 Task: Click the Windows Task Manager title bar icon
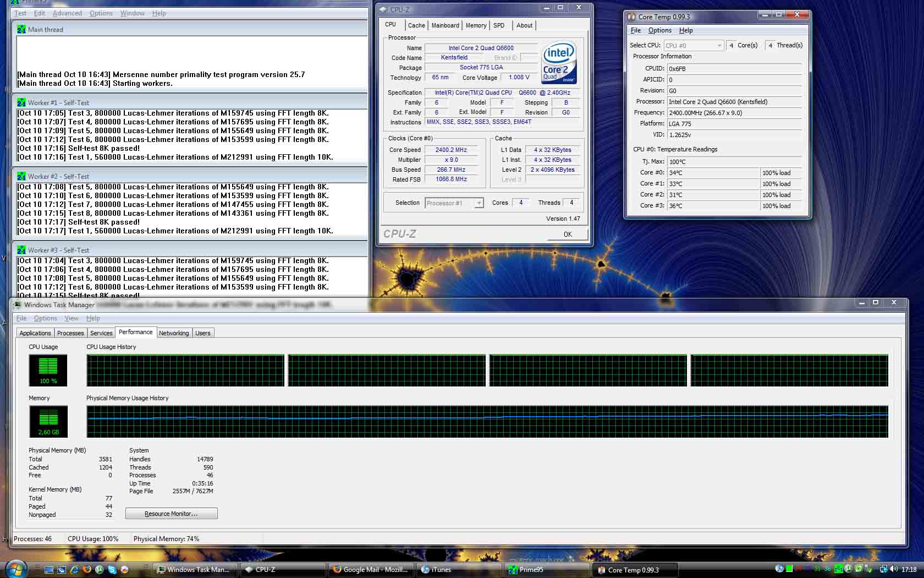[x=18, y=304]
